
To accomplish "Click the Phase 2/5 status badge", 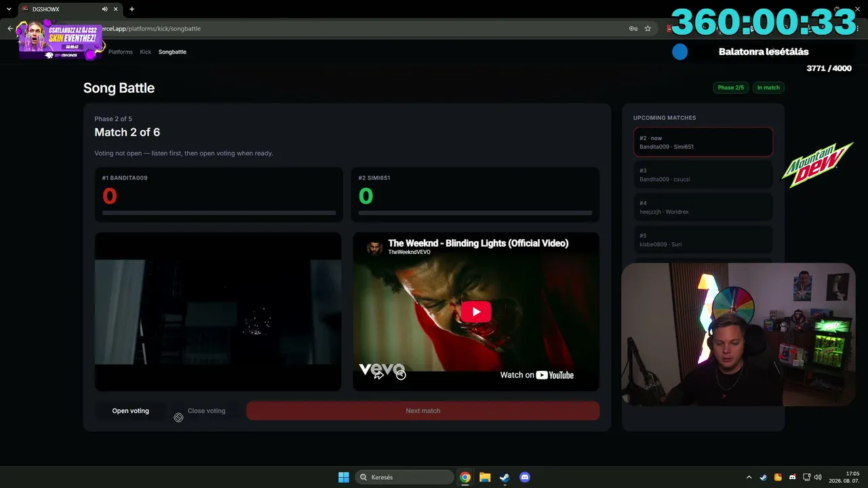I will pyautogui.click(x=731, y=87).
